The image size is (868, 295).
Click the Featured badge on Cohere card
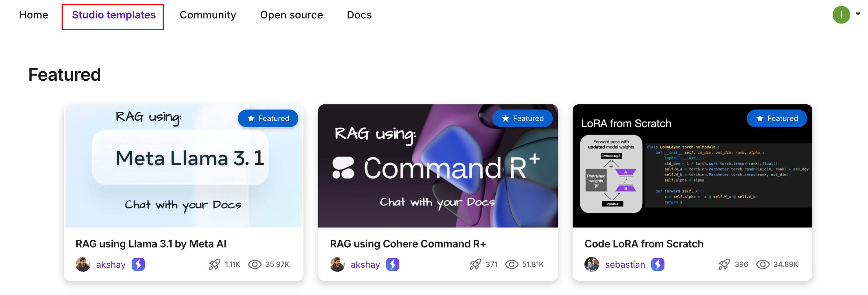[x=522, y=118]
